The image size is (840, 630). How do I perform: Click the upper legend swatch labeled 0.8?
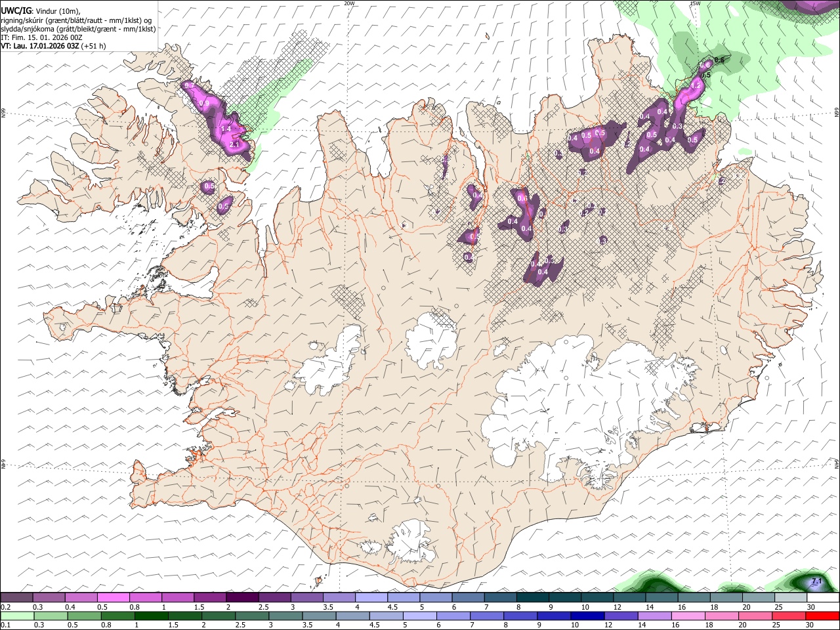tap(146, 597)
